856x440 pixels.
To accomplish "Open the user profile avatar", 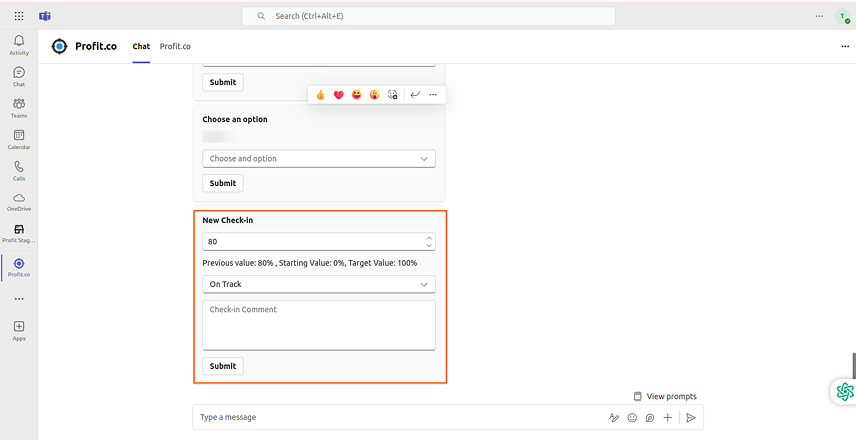I will tap(843, 16).
